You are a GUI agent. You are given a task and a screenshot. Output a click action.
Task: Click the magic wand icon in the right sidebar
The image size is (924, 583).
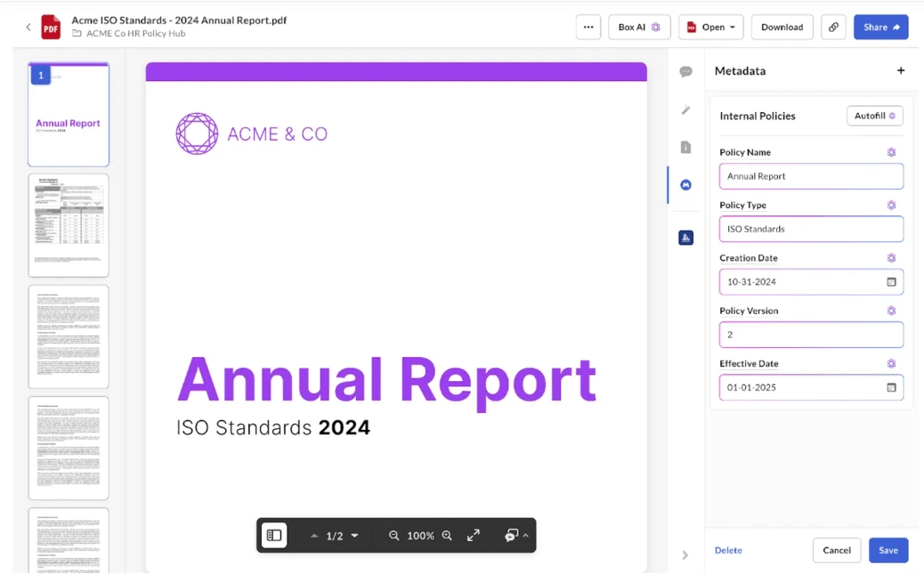click(685, 109)
